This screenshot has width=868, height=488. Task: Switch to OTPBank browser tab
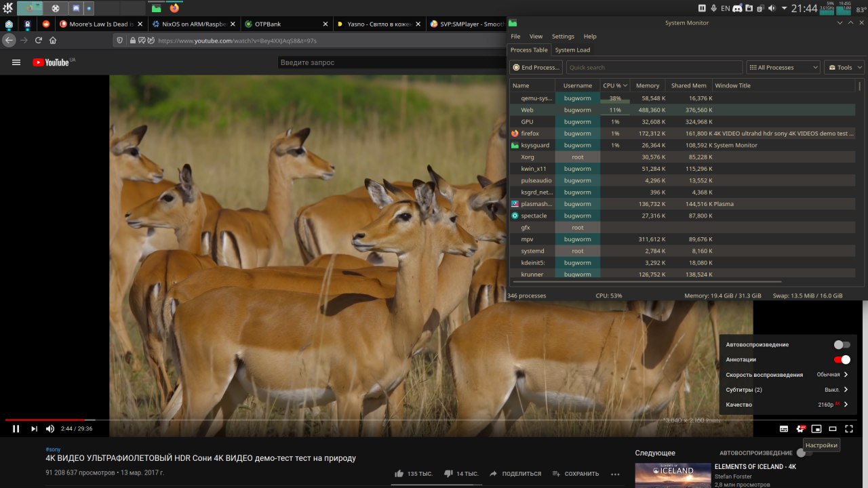click(x=287, y=24)
